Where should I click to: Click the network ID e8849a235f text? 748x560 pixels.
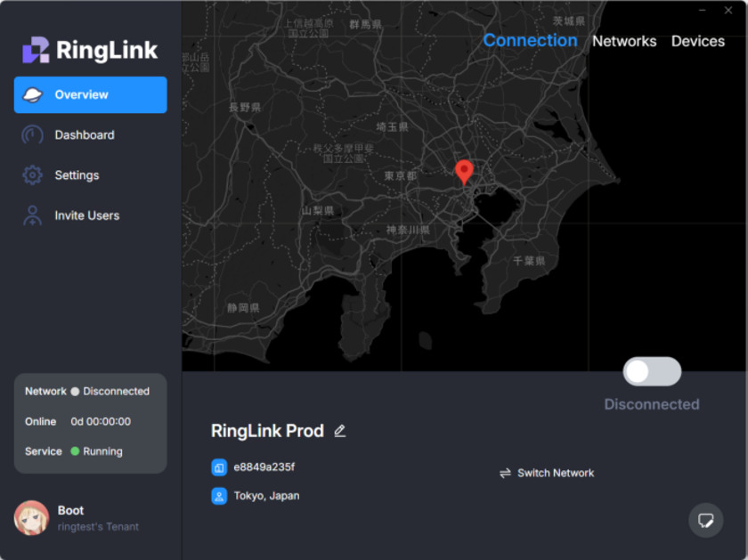click(x=264, y=467)
